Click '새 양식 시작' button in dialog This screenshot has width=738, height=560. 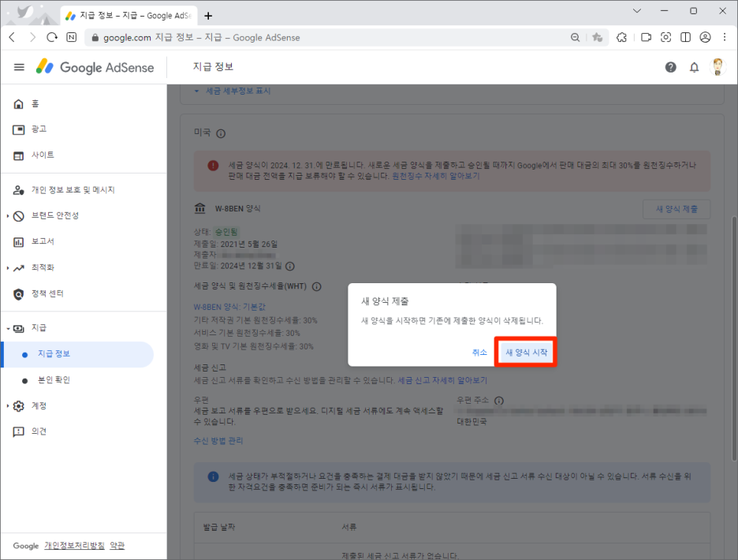click(x=526, y=353)
